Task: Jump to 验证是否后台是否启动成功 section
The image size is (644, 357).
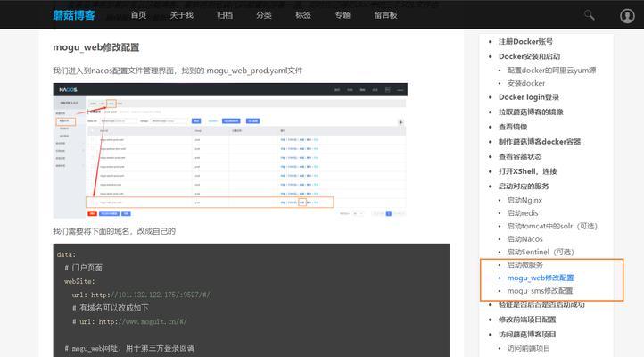Action: tap(541, 304)
